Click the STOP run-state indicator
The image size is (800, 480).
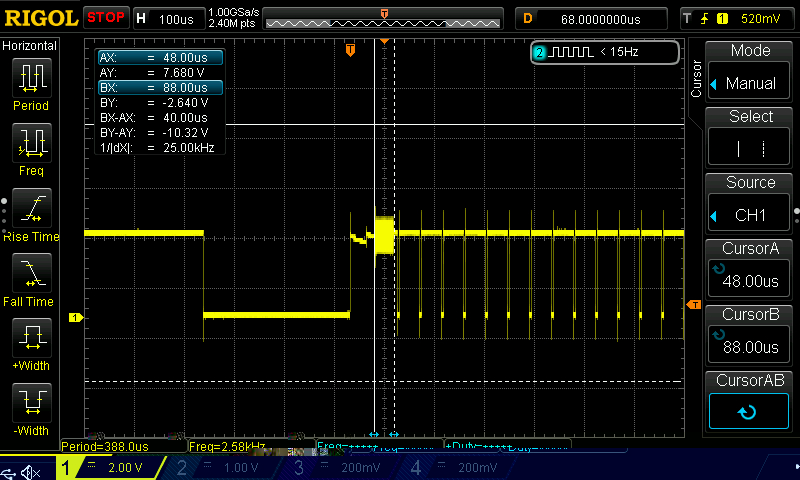click(x=106, y=17)
